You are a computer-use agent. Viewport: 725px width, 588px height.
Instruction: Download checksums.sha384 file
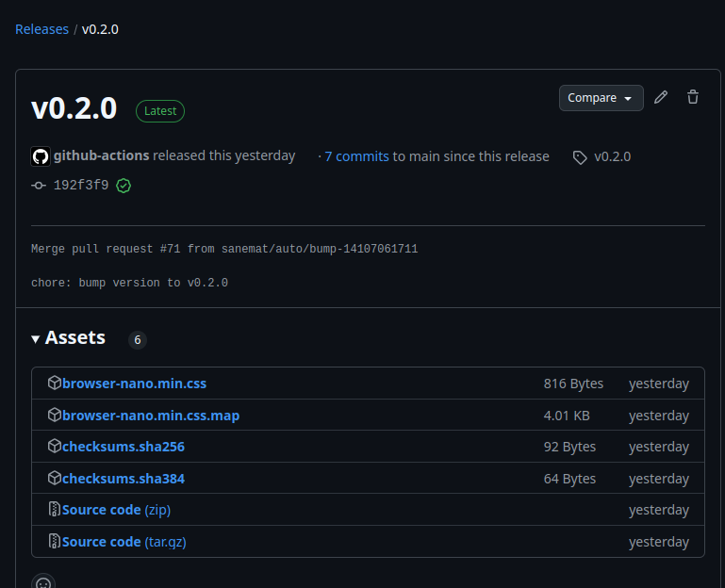tap(124, 479)
